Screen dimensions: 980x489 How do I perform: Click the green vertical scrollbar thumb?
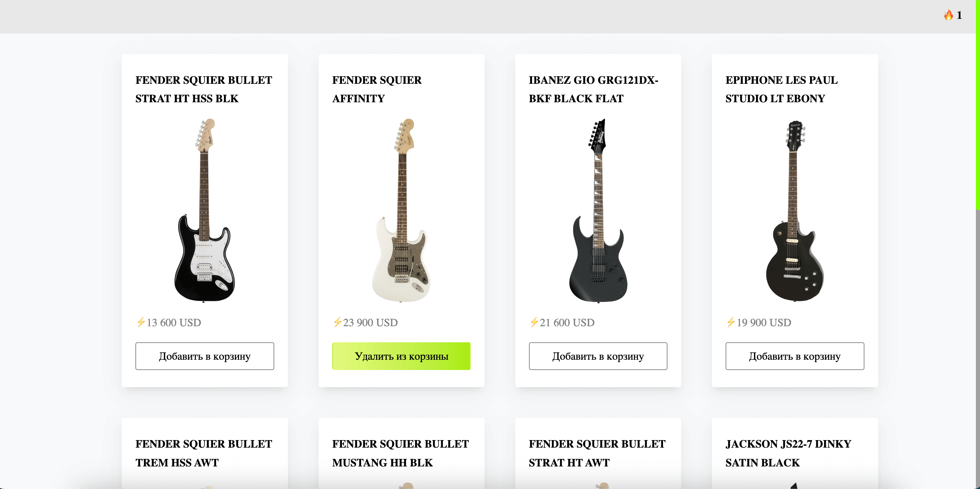click(x=978, y=105)
